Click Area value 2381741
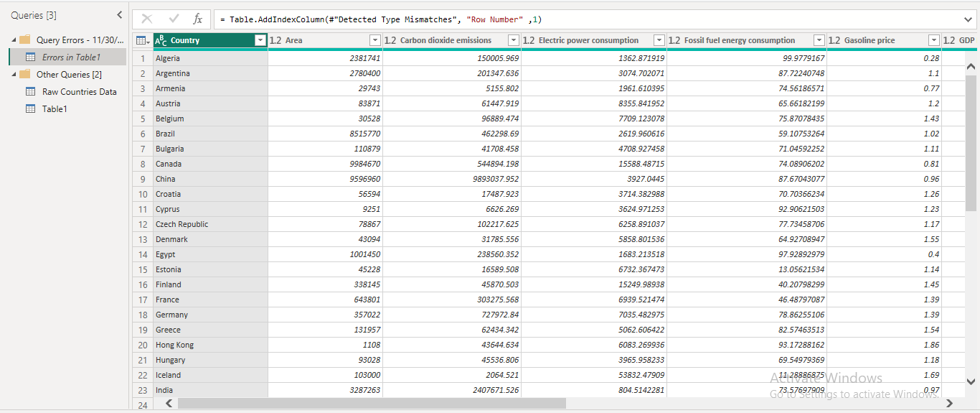 tap(364, 58)
